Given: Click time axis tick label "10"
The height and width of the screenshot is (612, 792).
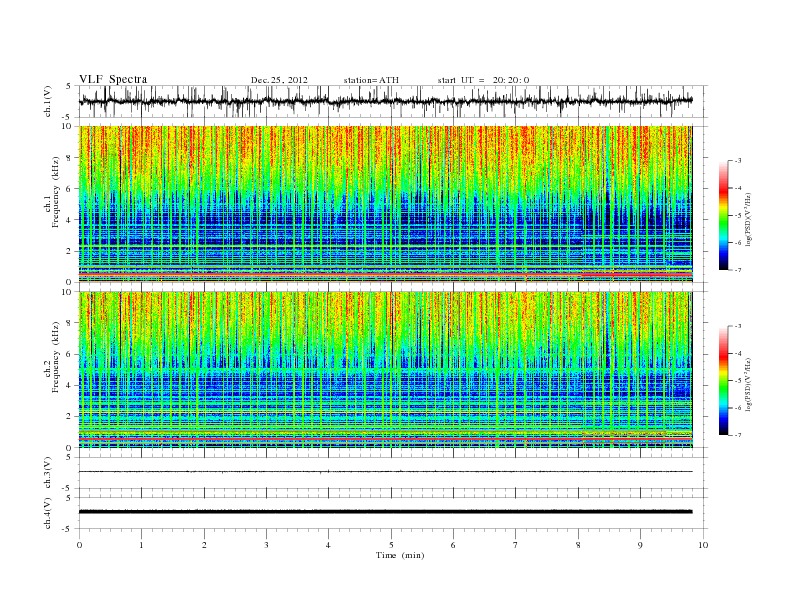Looking at the screenshot, I should click(703, 545).
